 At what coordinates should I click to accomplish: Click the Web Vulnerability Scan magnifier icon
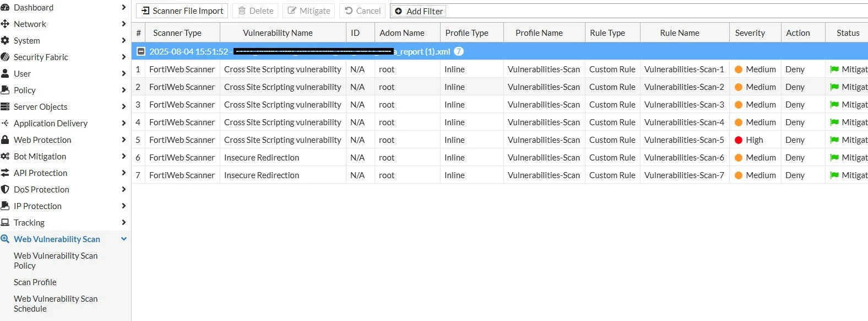(x=5, y=239)
